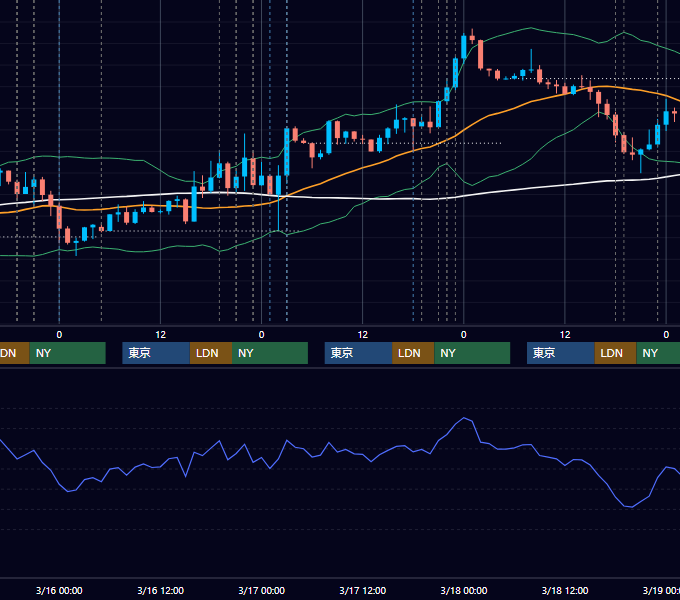680x600 pixels.
Task: Select the LDN session block on 3/17
Action: (x=413, y=353)
